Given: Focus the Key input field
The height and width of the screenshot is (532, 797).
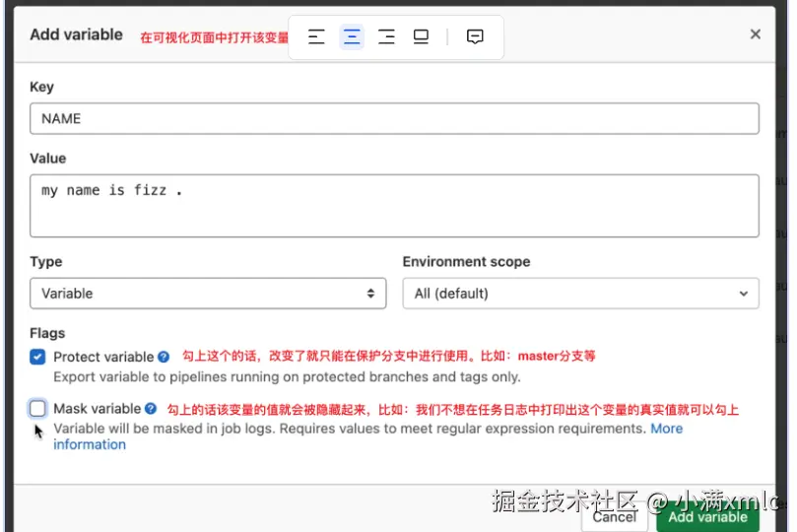Looking at the screenshot, I should [394, 118].
